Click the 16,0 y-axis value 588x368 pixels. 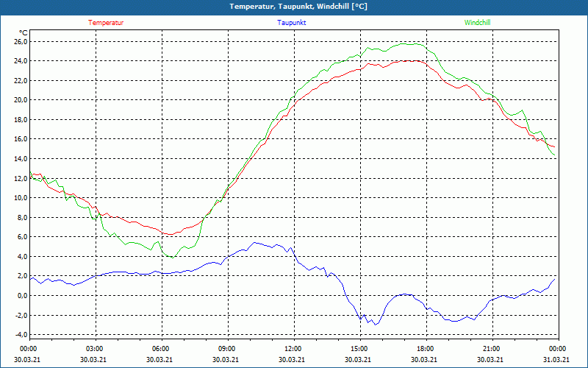click(21, 139)
